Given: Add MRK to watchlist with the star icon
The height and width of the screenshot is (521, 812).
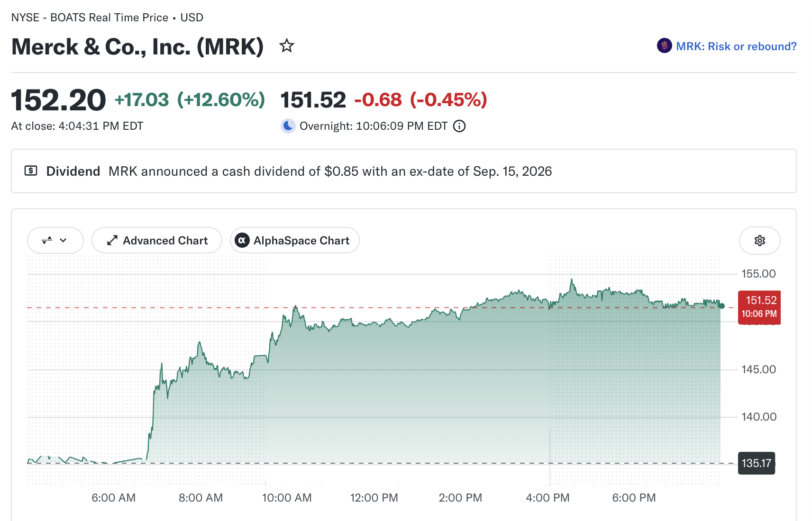Looking at the screenshot, I should (x=287, y=46).
